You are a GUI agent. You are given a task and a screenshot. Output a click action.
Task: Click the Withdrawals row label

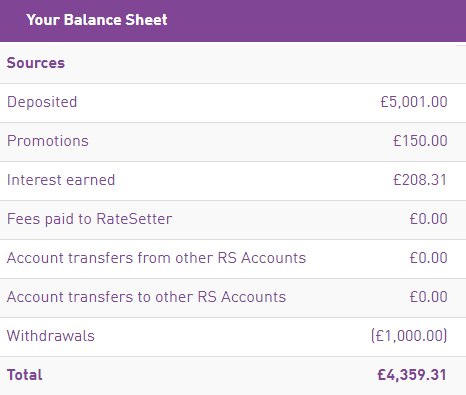pyautogui.click(x=51, y=336)
